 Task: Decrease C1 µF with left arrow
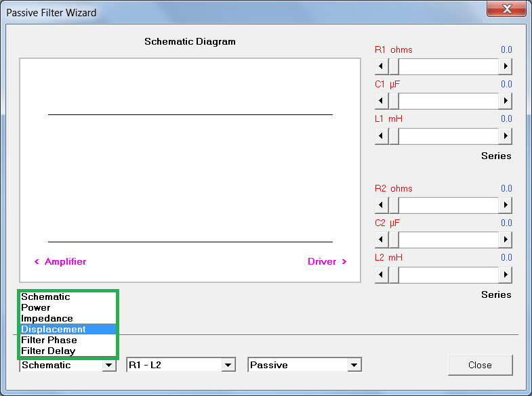coord(382,101)
